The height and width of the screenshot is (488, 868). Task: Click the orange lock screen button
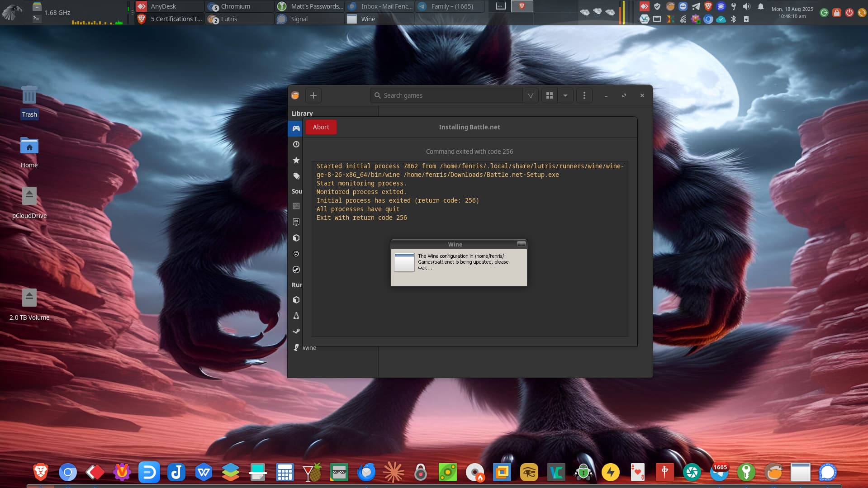click(837, 13)
